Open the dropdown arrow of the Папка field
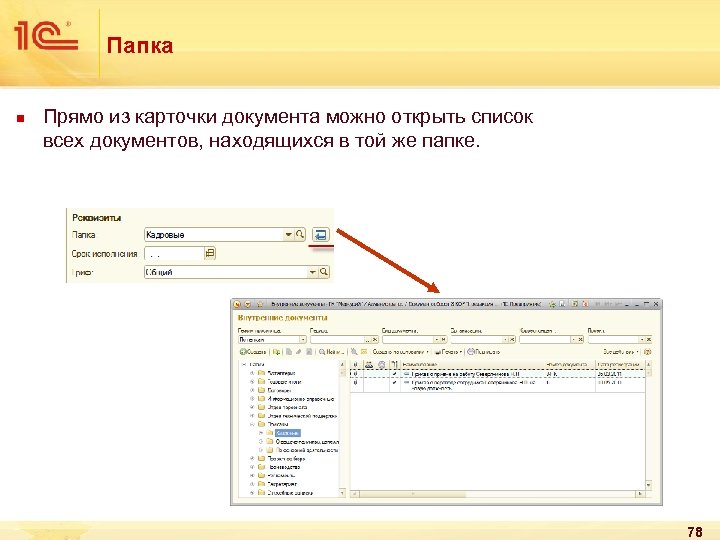The height and width of the screenshot is (540, 720). 288,235
